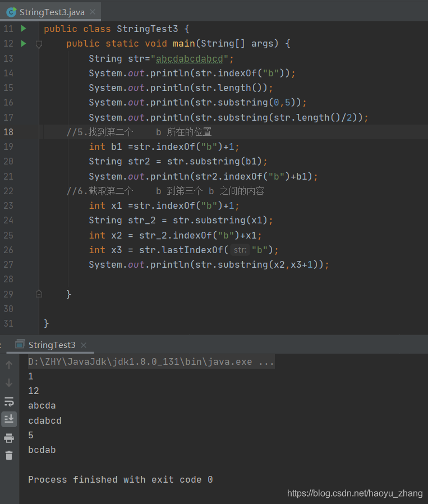Click the Java class icon in the editor tab
The image size is (428, 504).
pos(12,12)
